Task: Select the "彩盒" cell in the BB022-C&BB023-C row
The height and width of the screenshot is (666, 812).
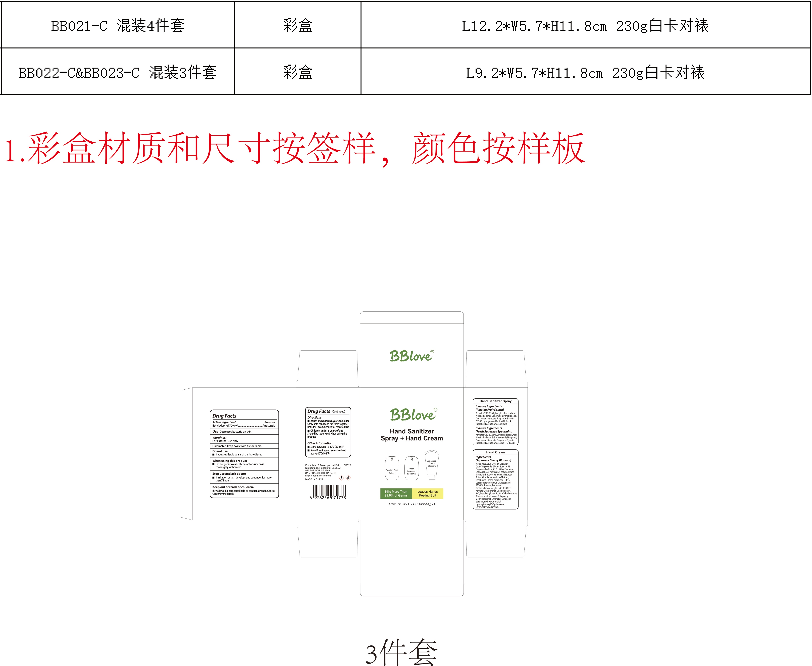Action: (298, 72)
